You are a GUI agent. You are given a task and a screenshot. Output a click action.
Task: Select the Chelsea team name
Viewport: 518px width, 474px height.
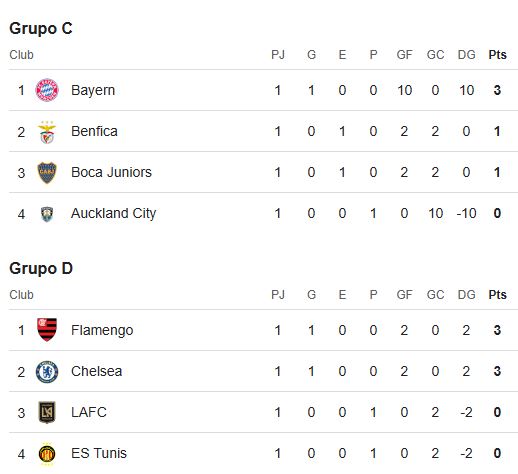(97, 371)
